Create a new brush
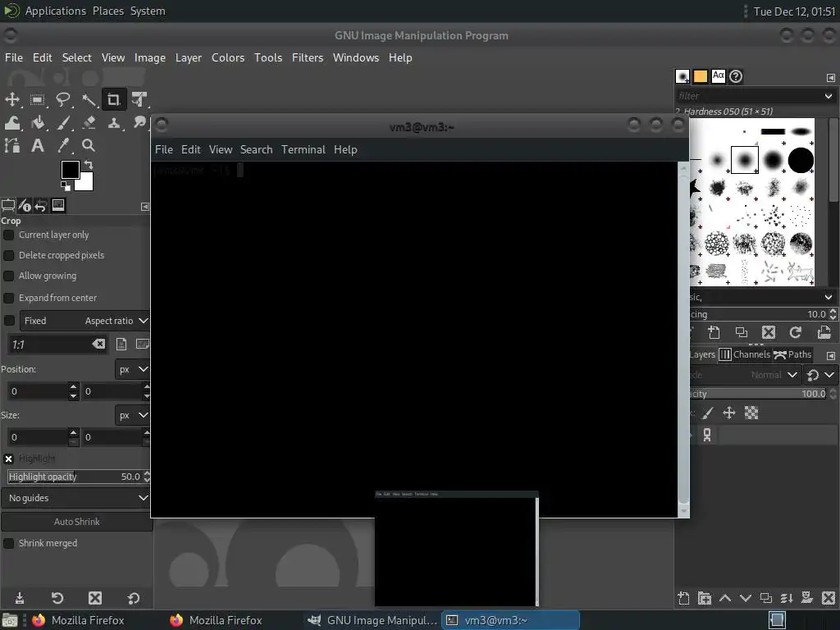This screenshot has height=630, width=840. [714, 333]
